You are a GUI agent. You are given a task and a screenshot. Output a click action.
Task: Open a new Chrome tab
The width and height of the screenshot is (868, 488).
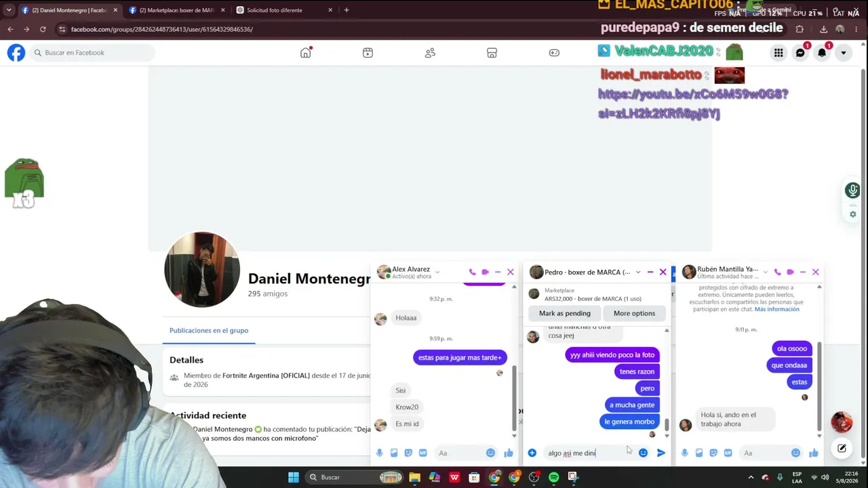[x=347, y=10]
